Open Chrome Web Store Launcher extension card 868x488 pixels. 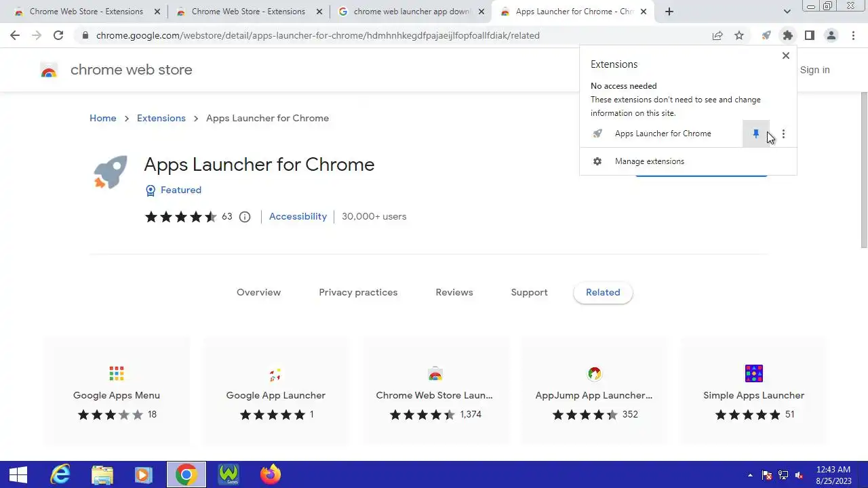(x=435, y=391)
